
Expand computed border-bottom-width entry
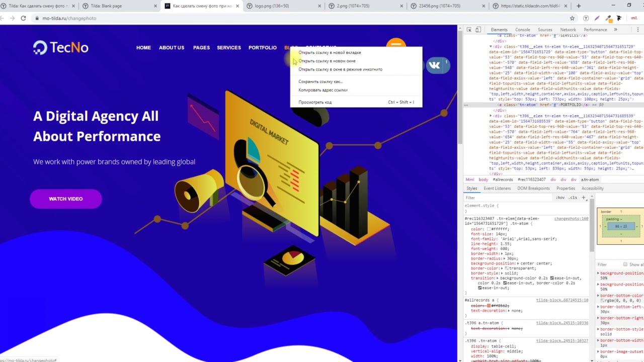[598, 340]
